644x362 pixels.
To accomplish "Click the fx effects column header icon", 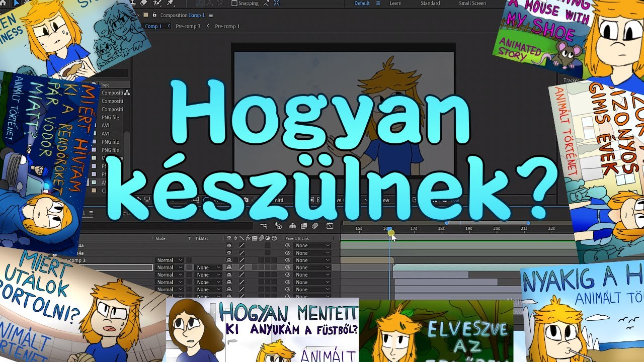I will click(248, 238).
